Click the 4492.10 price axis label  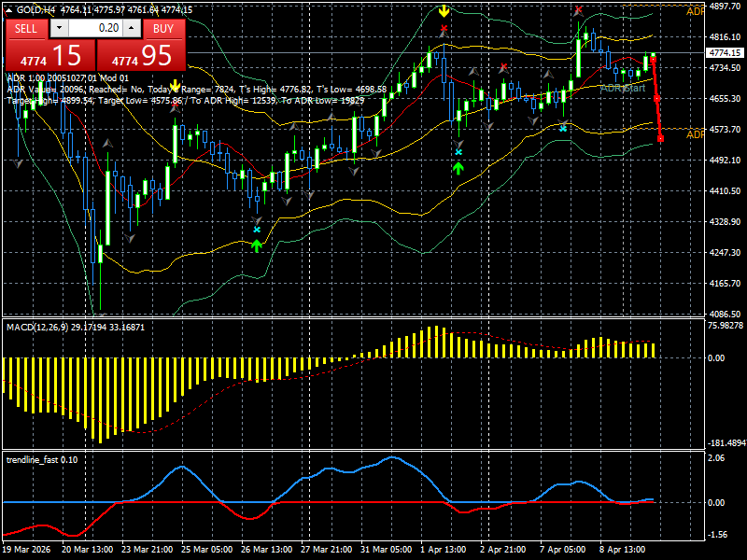click(x=726, y=160)
